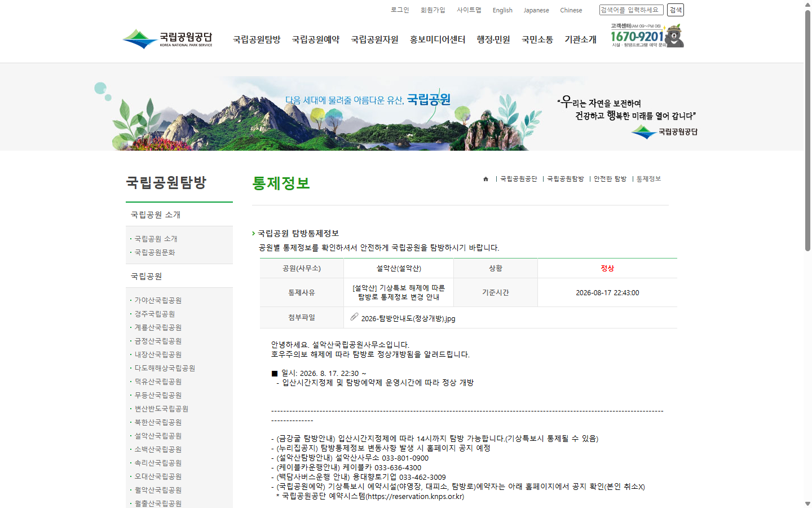Select 다도해해상국립공원 in the sidebar

tap(165, 368)
